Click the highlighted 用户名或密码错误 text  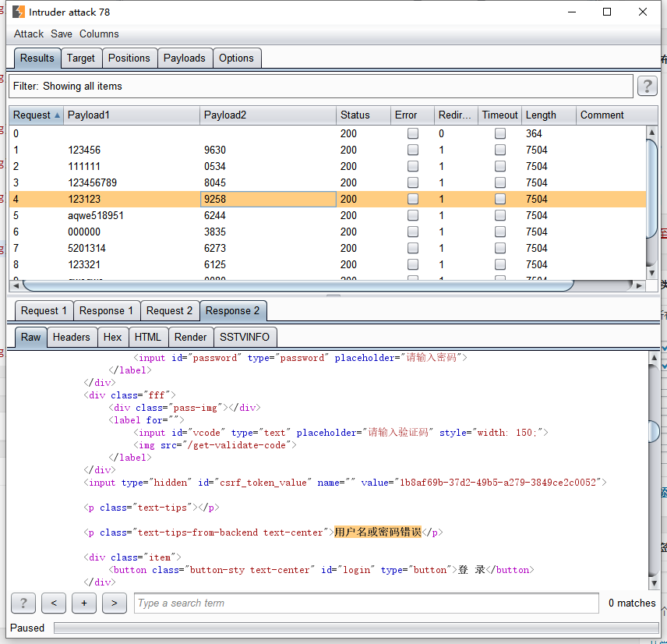(377, 532)
